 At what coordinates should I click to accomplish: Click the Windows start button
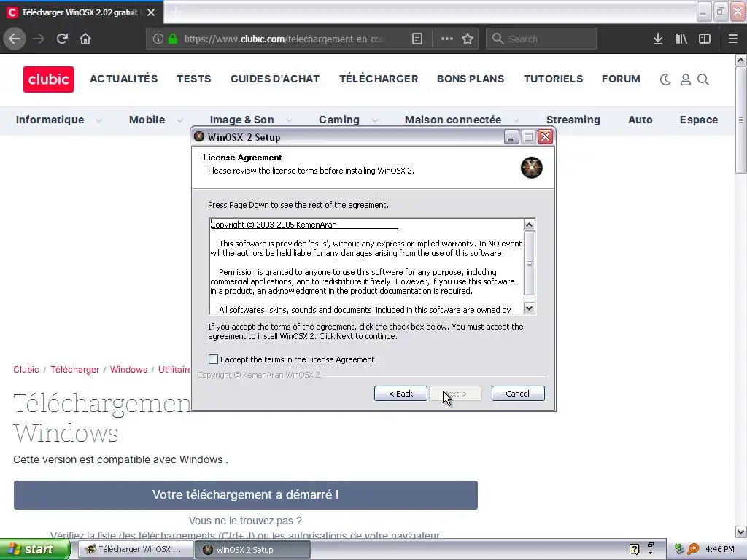pyautogui.click(x=34, y=550)
